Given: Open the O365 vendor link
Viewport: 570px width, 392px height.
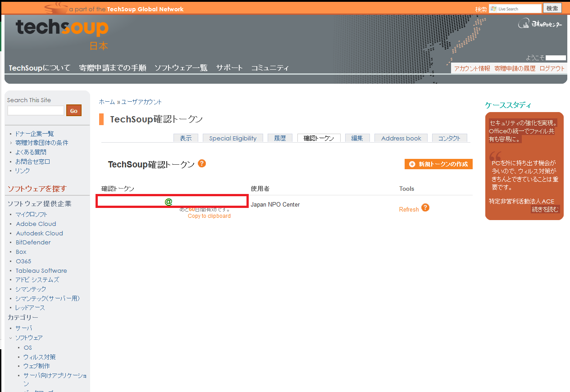Looking at the screenshot, I should pyautogui.click(x=23, y=261).
